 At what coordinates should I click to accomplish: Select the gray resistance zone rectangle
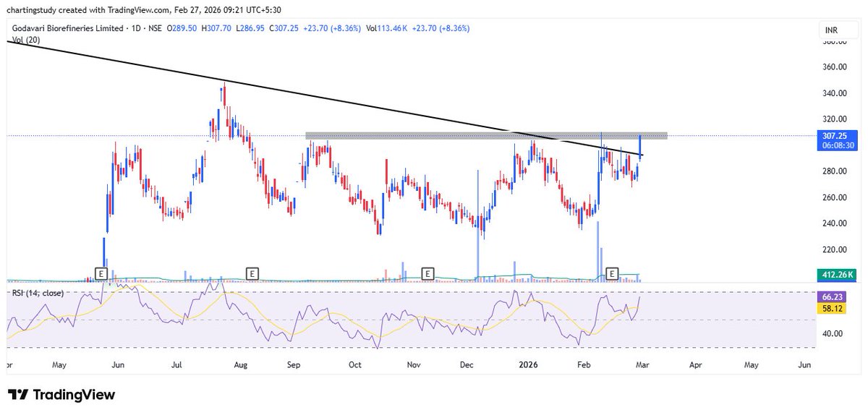coord(486,135)
